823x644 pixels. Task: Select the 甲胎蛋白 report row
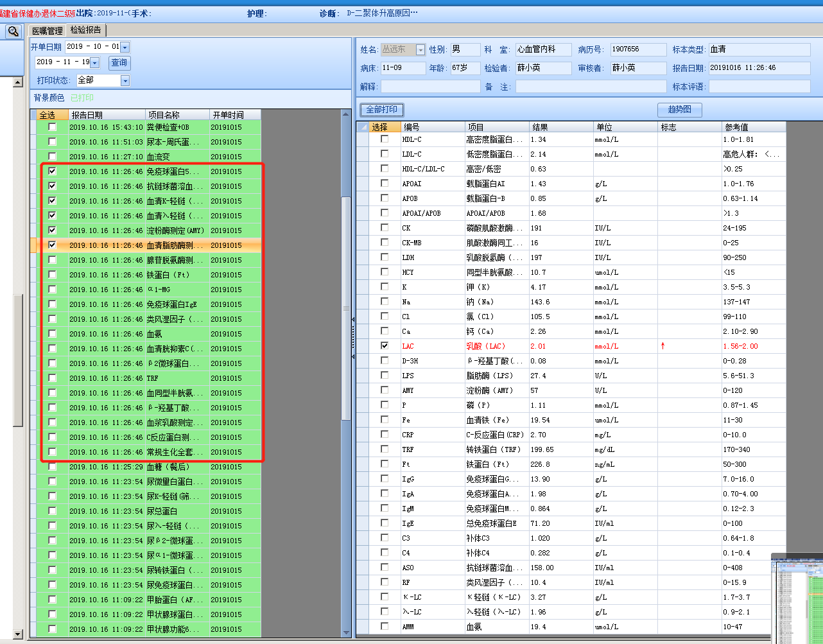[x=146, y=600]
